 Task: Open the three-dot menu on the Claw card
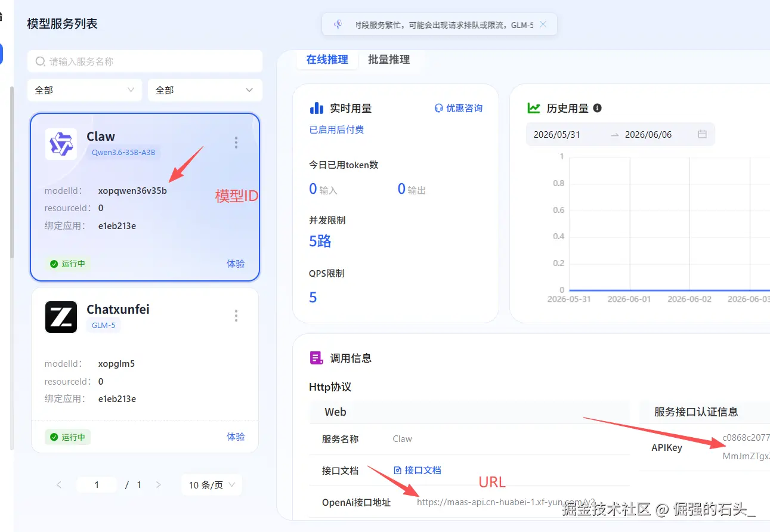click(236, 143)
